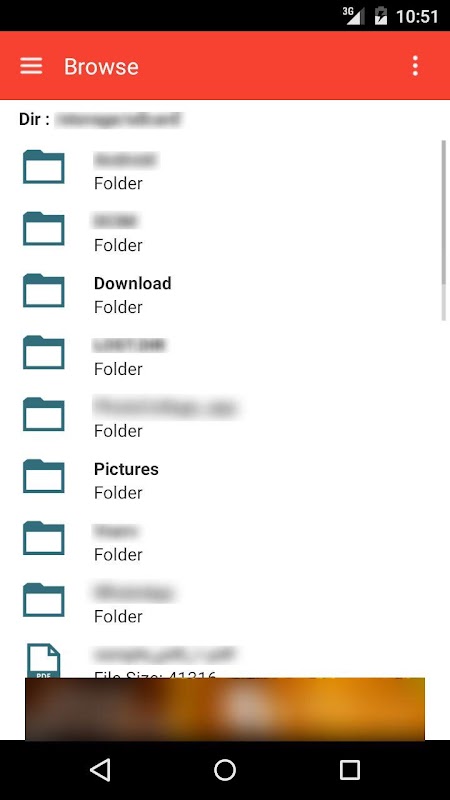The height and width of the screenshot is (800, 450).
Task: Tap the Download folder icon
Action: [44, 291]
